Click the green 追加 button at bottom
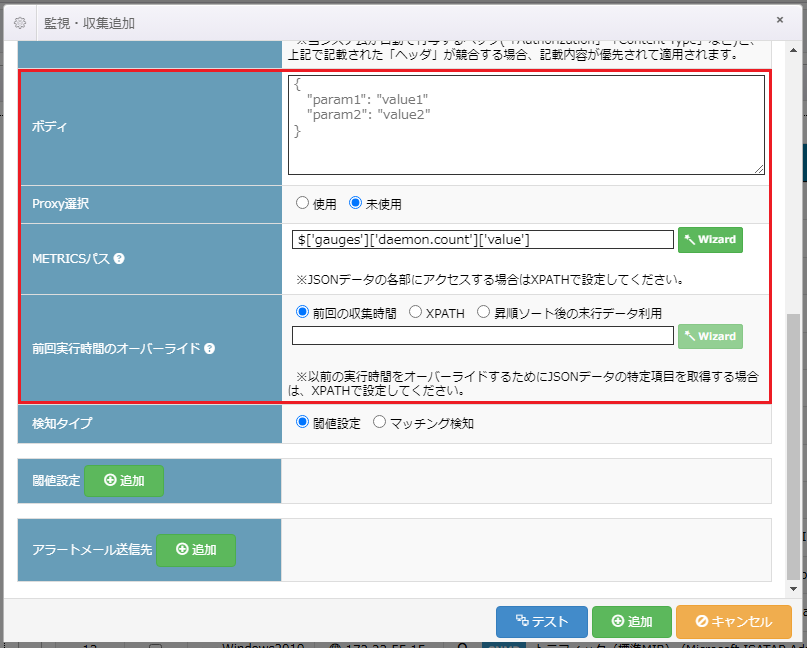Image resolution: width=807 pixels, height=648 pixels. [631, 622]
